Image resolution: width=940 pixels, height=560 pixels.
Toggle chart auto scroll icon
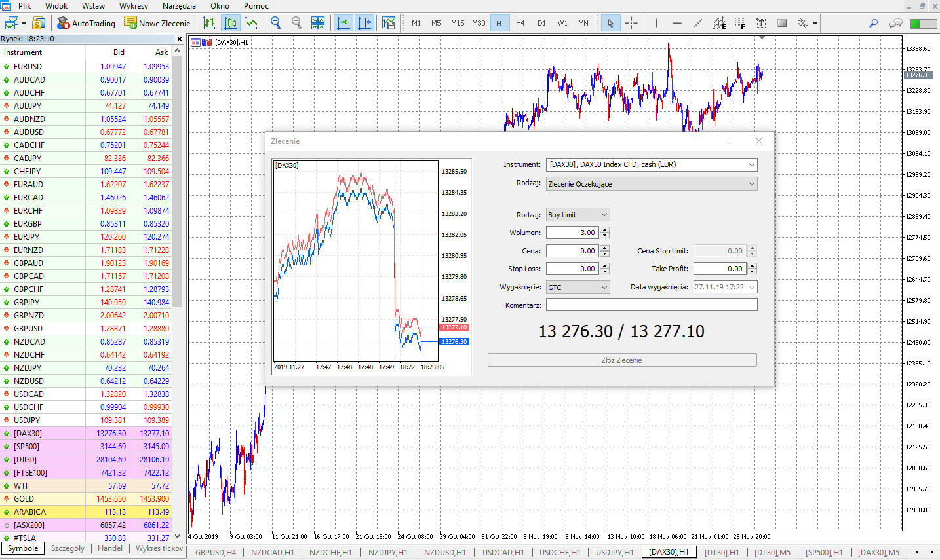343,23
